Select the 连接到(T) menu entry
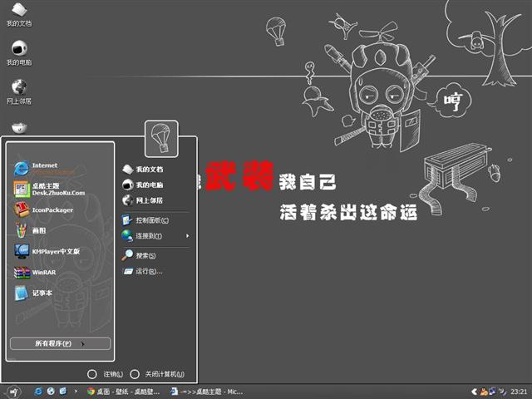Image resolution: width=532 pixels, height=399 pixels. 155,236
